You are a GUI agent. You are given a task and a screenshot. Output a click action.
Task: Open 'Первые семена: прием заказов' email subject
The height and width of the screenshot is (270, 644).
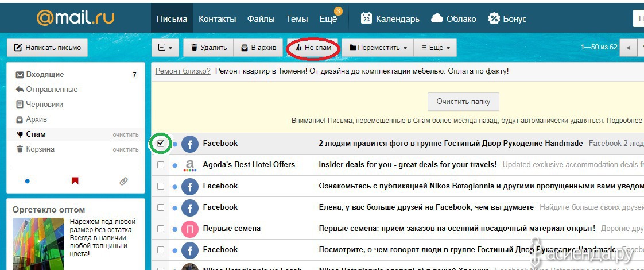pyautogui.click(x=457, y=229)
